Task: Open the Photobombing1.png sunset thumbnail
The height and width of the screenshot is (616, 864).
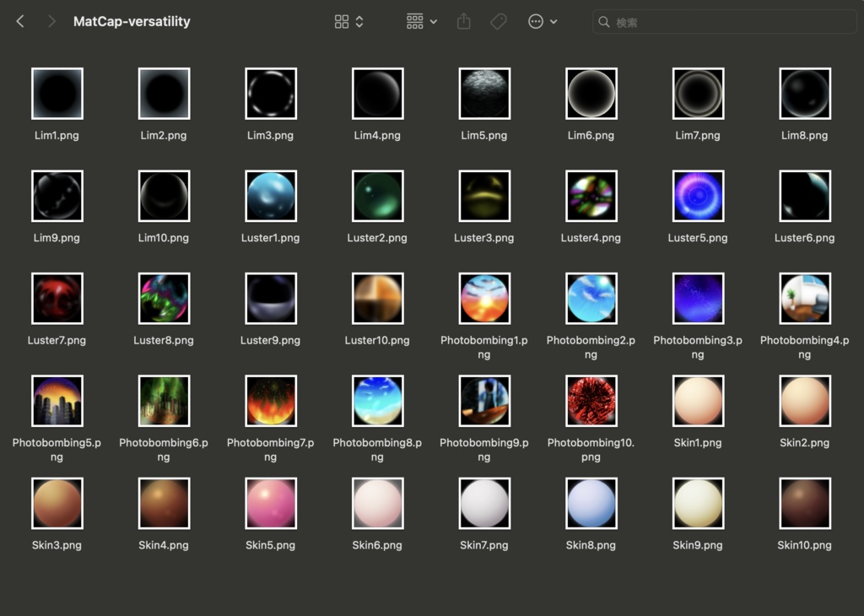Action: tap(484, 298)
